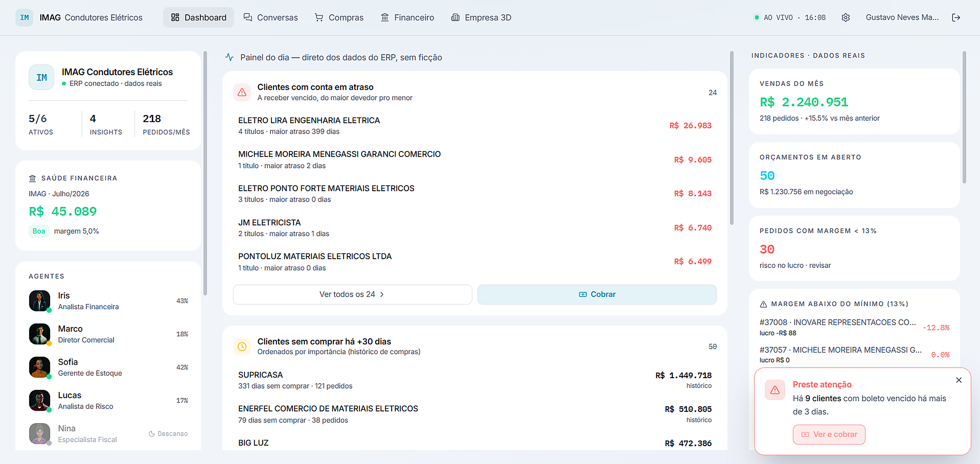The image size is (980, 464).
Task: Open ELETRO LIRA ENGENHARIA ELETRICA row
Action: point(475,125)
